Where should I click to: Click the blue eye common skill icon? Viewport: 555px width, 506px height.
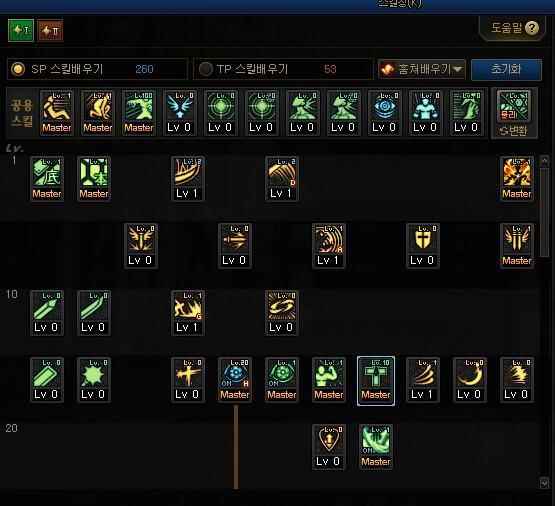point(384,113)
